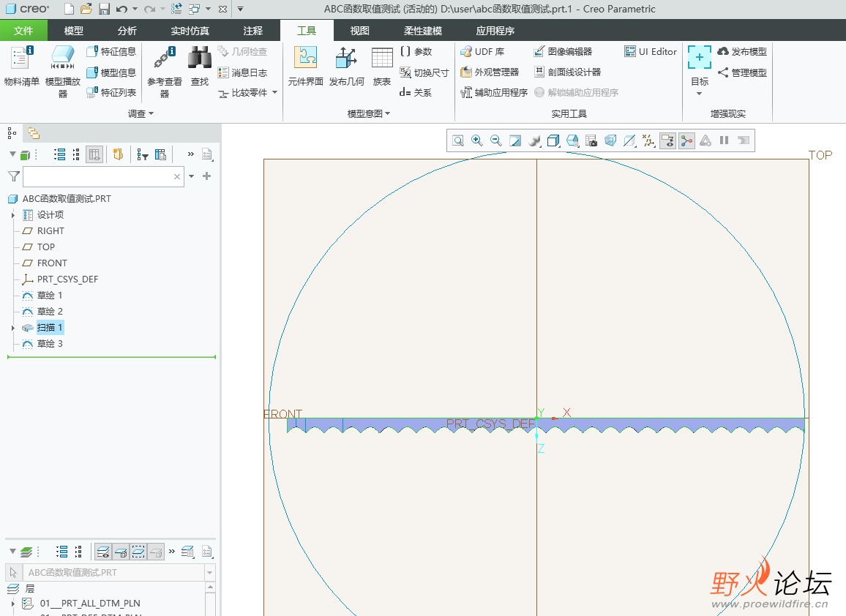
Task: Expand 扫描 1 feature node
Action: [x=13, y=328]
